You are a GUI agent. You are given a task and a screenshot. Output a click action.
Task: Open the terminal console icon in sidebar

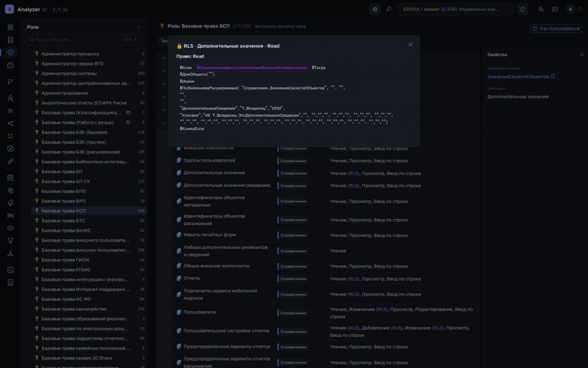click(x=10, y=270)
